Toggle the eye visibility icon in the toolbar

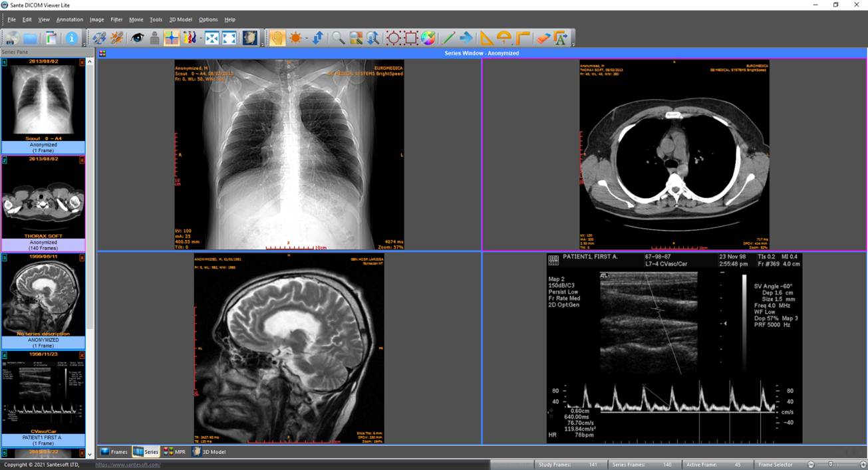click(137, 38)
